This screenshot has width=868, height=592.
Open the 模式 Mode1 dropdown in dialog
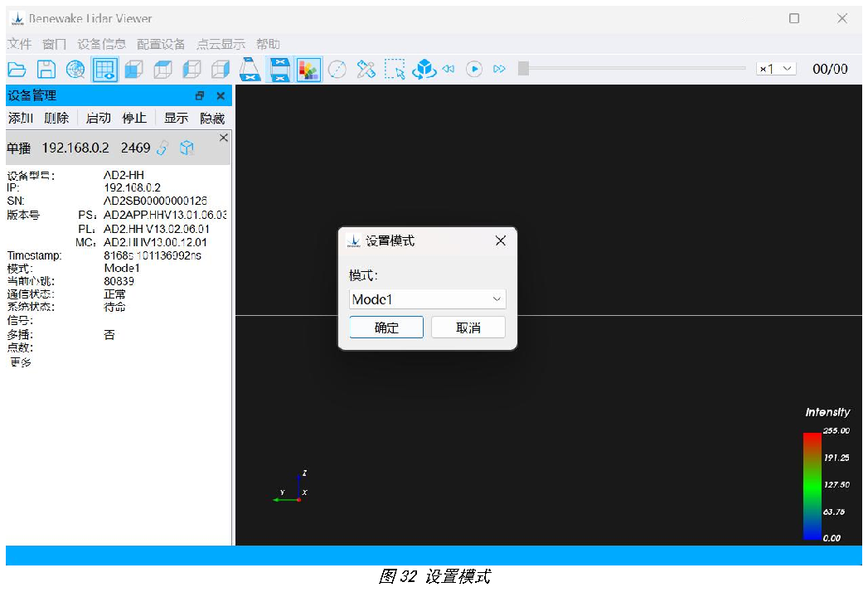tap(427, 299)
